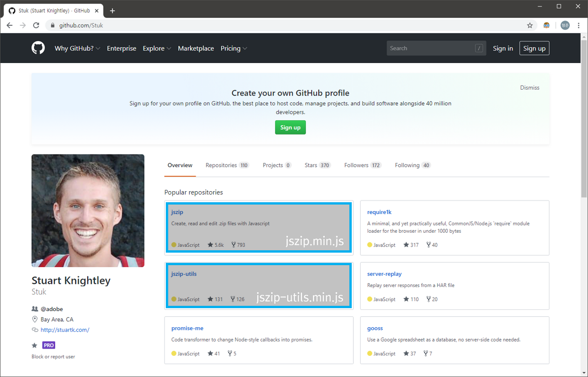Click the Bay Area, CA location text
The height and width of the screenshot is (377, 588).
point(57,320)
